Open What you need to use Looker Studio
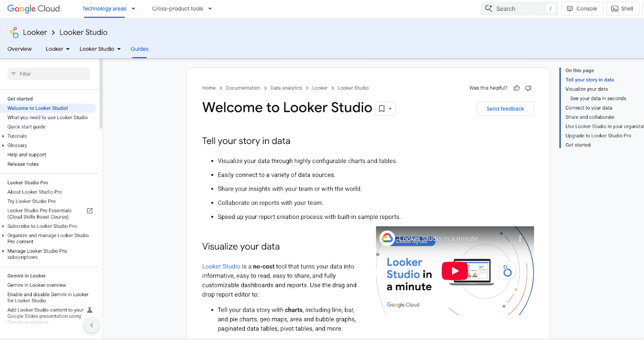 (x=47, y=117)
